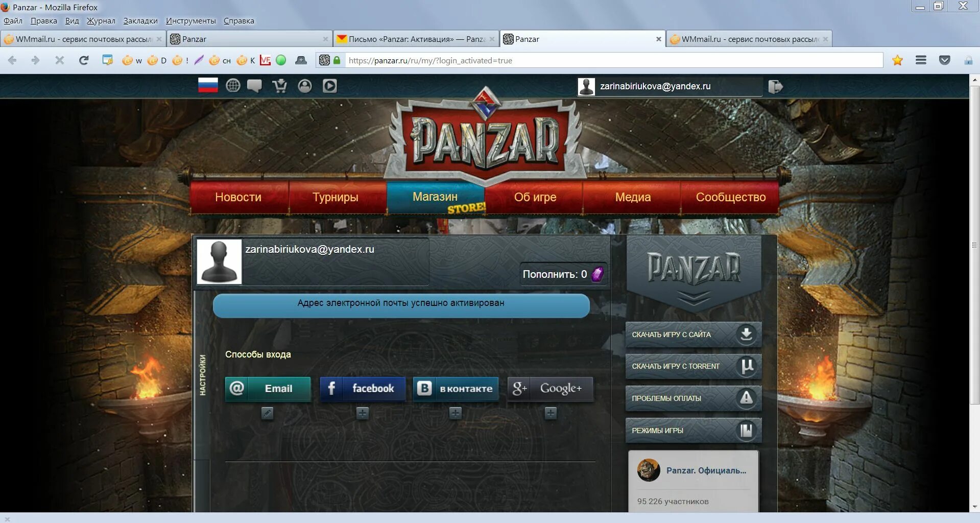
Task: Open the Медиа navigation item
Action: [633, 197]
